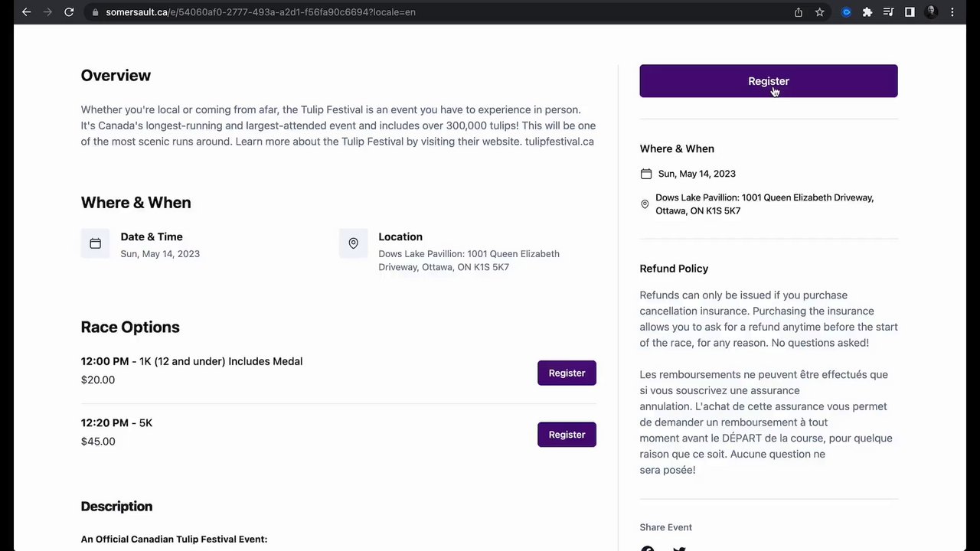This screenshot has height=551, width=980.
Task: Open the Chrome three-dot menu
Action: tap(953, 12)
